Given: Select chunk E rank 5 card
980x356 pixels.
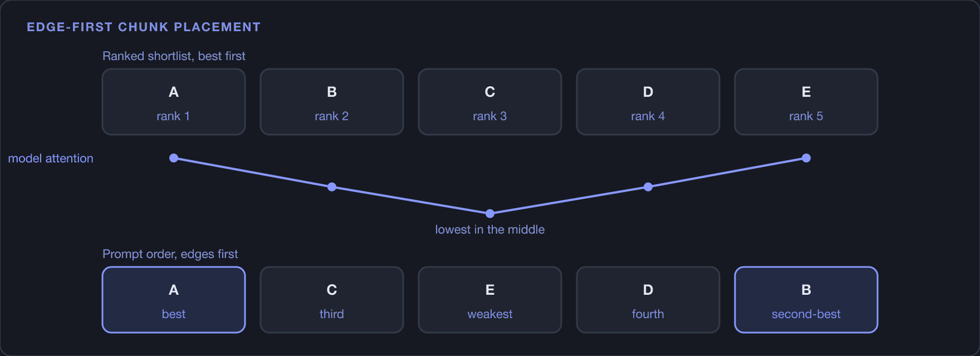Looking at the screenshot, I should tap(806, 102).
